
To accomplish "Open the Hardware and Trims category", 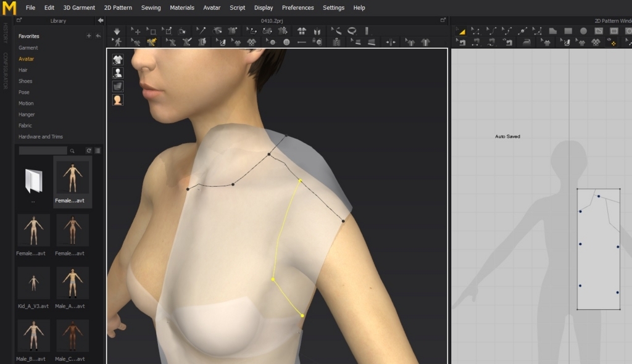I will click(40, 136).
